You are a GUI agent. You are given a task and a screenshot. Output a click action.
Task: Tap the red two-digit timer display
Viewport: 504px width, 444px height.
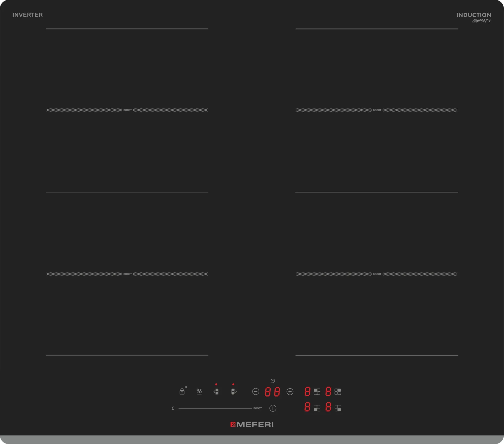click(272, 392)
